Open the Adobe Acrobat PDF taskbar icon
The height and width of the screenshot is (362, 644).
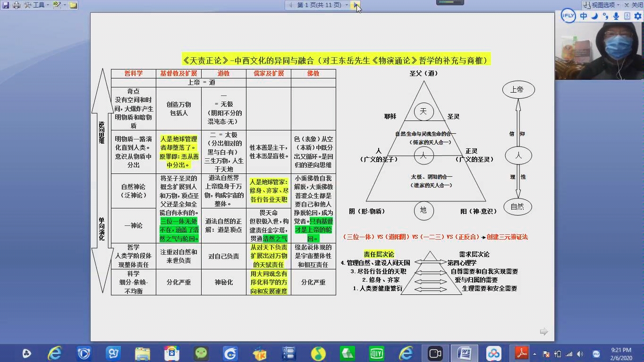coord(522,353)
